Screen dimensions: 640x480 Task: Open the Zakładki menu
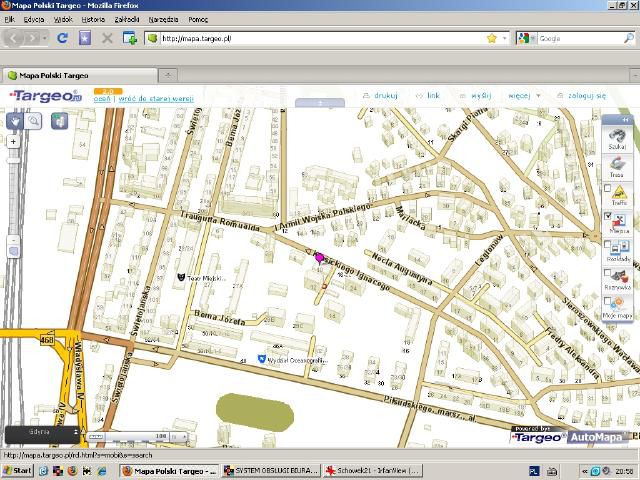127,19
